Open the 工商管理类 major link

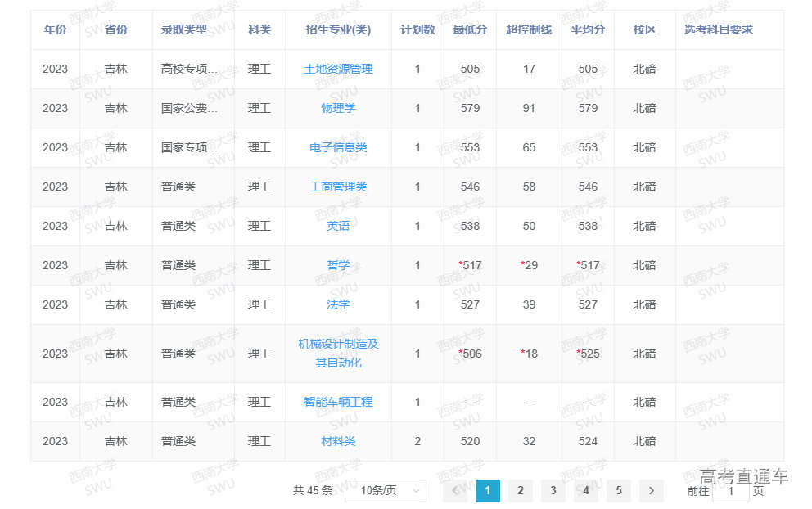click(338, 187)
